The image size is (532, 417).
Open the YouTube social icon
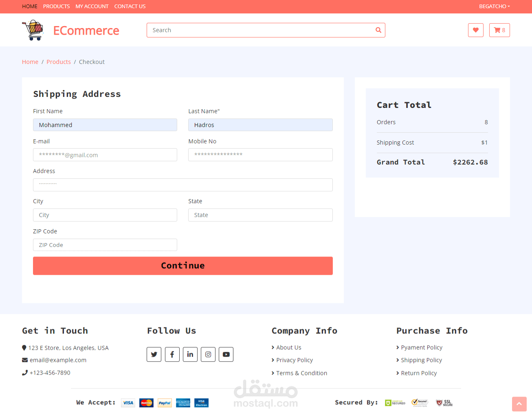[226, 354]
